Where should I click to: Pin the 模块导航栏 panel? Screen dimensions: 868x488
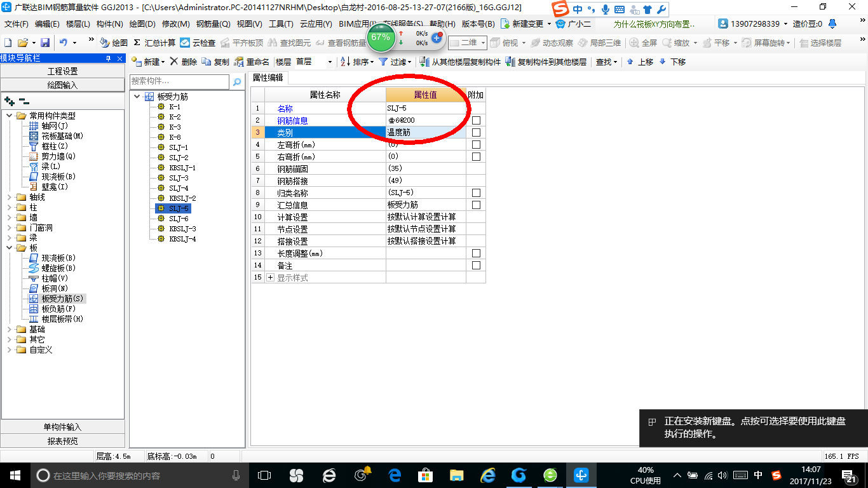[108, 58]
